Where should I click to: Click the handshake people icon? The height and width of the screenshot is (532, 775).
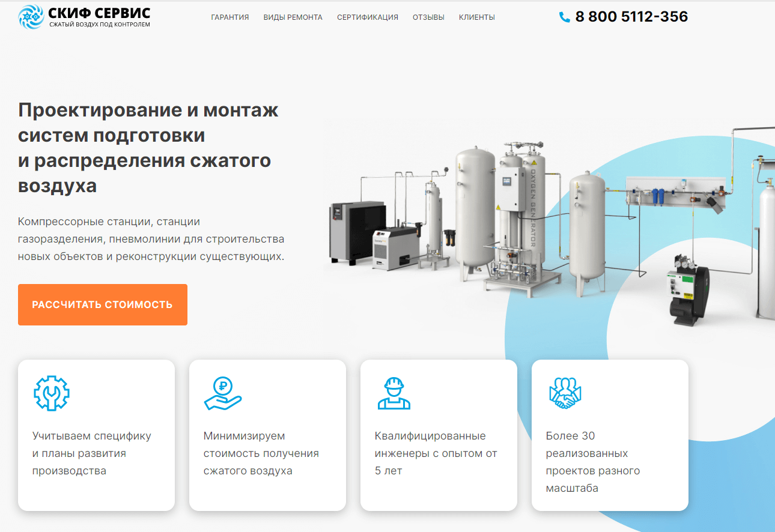pos(565,393)
